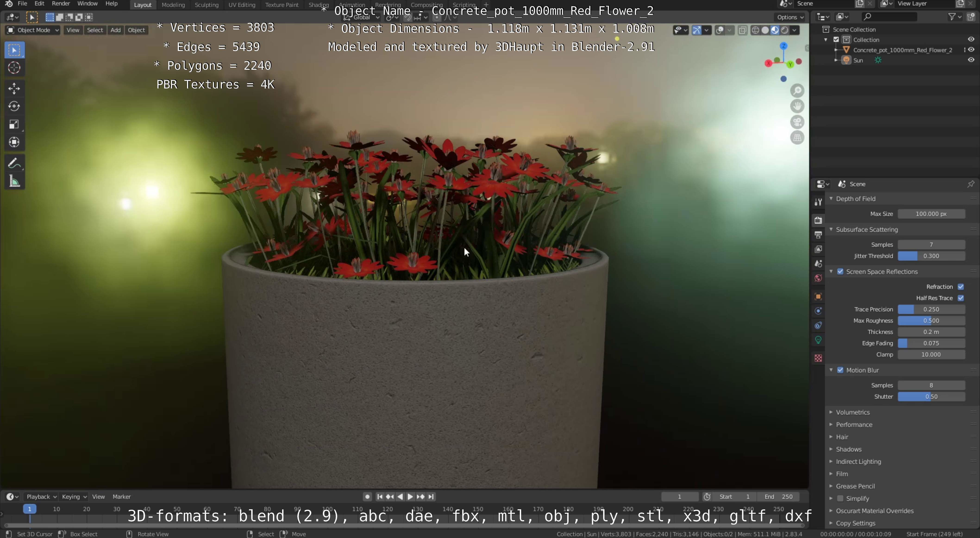Hide the Collection in the outliner

coord(971,40)
